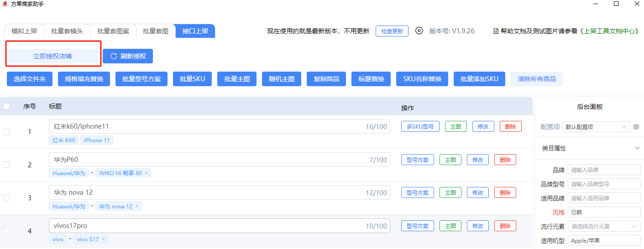Switch to the 批量套图 tab

pyautogui.click(x=156, y=31)
